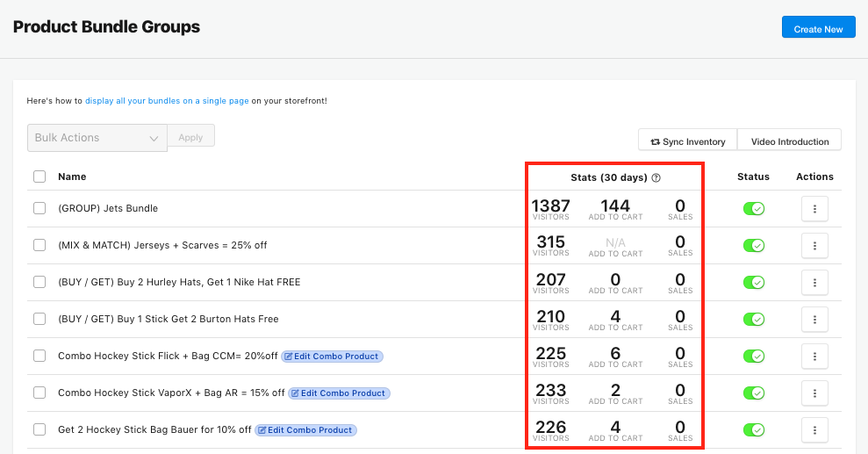Open the (GROUP) Jets Bundle name
Viewport: 868px width, 454px height.
pos(108,209)
